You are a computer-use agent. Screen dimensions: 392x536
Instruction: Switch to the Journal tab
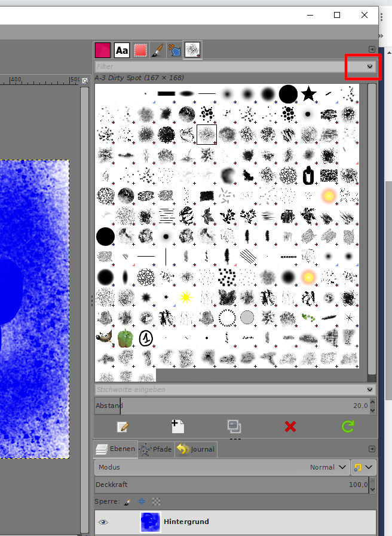click(196, 449)
